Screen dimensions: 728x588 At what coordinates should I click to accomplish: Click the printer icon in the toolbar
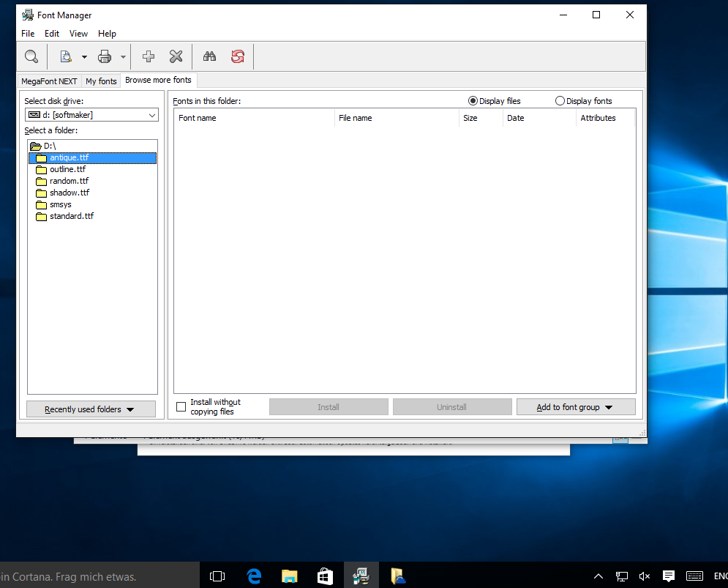click(x=105, y=56)
